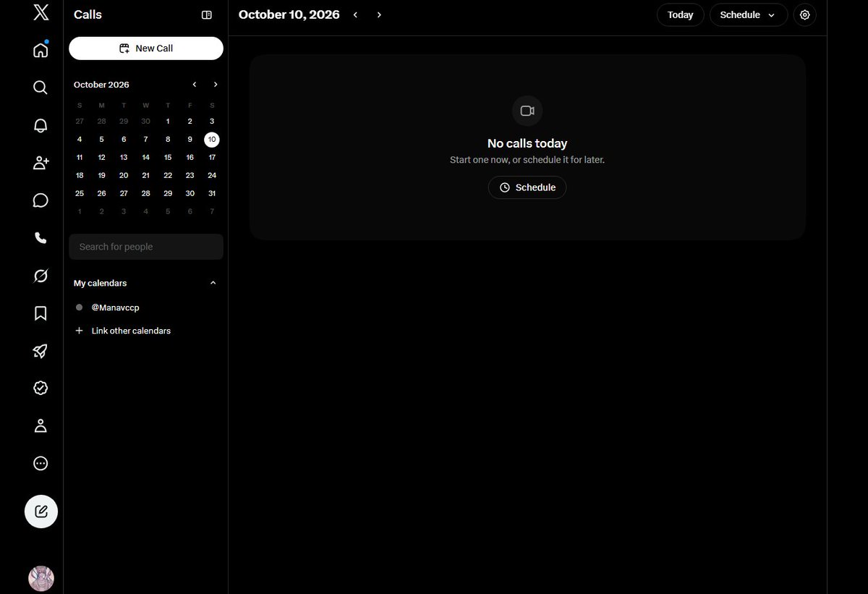Open the X logo home link

point(41,12)
